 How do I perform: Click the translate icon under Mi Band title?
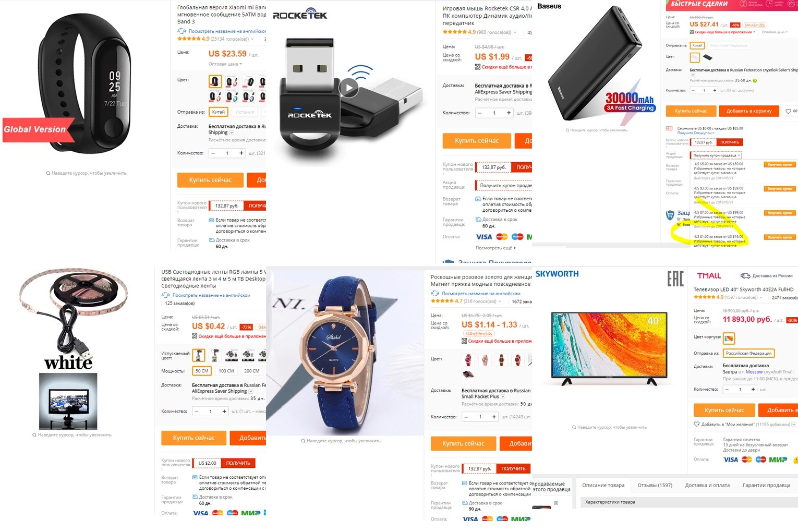[182, 31]
